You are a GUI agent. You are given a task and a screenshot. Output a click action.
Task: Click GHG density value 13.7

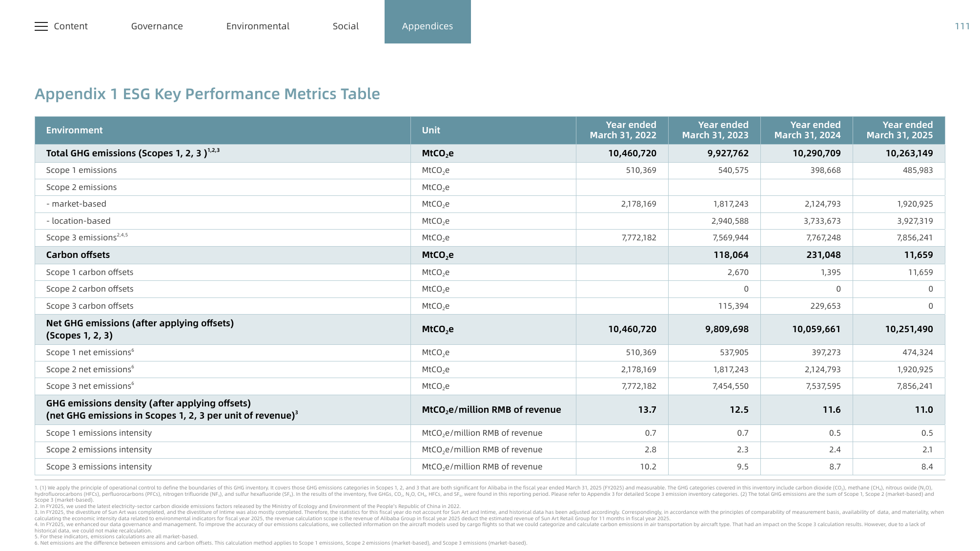pyautogui.click(x=647, y=410)
